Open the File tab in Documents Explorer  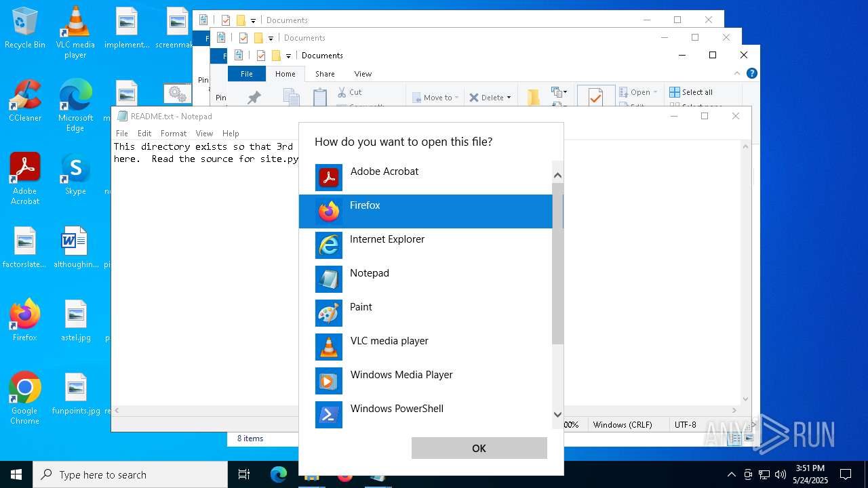[247, 74]
